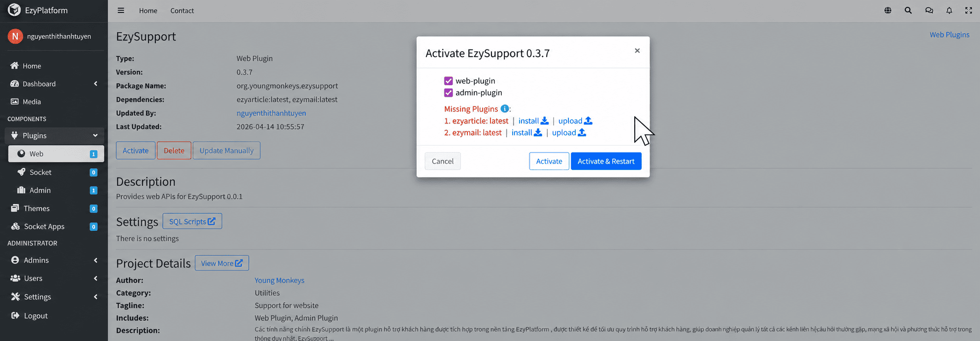Open the SQL Scripts button
980x341 pixels.
click(x=192, y=221)
